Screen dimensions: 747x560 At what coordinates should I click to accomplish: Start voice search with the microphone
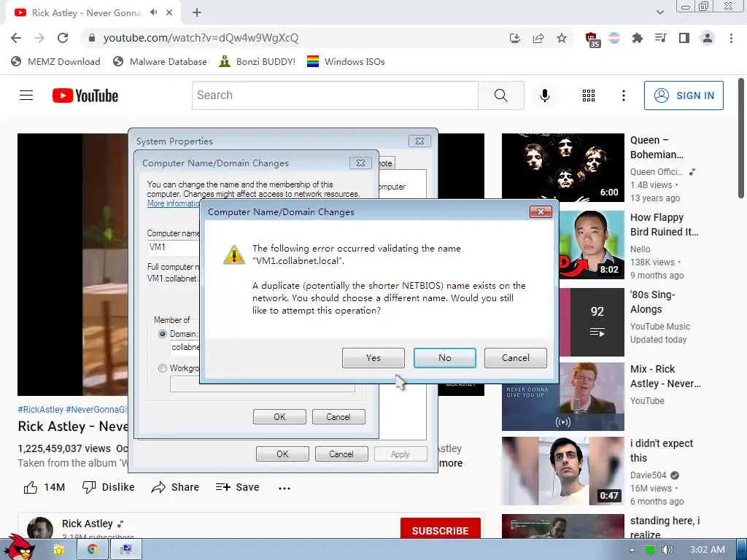coord(544,96)
